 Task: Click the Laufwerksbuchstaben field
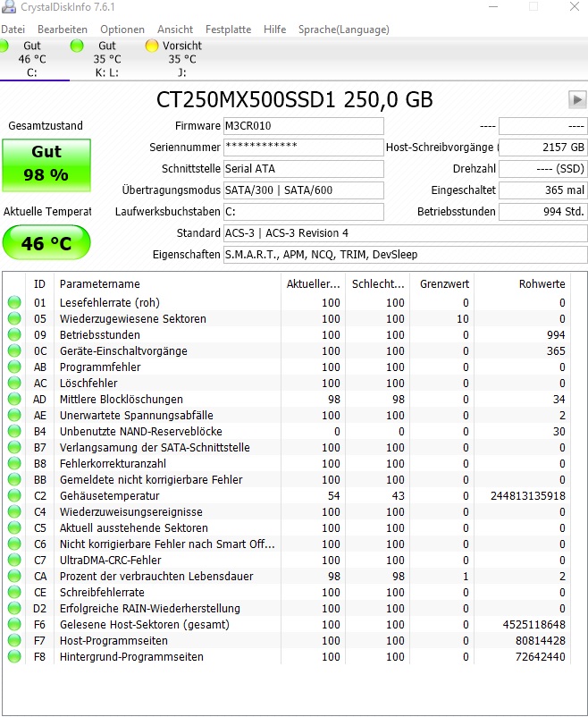click(304, 212)
